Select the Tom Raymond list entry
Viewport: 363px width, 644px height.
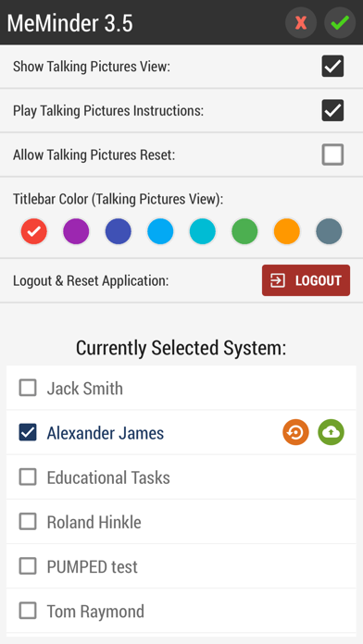(181, 611)
